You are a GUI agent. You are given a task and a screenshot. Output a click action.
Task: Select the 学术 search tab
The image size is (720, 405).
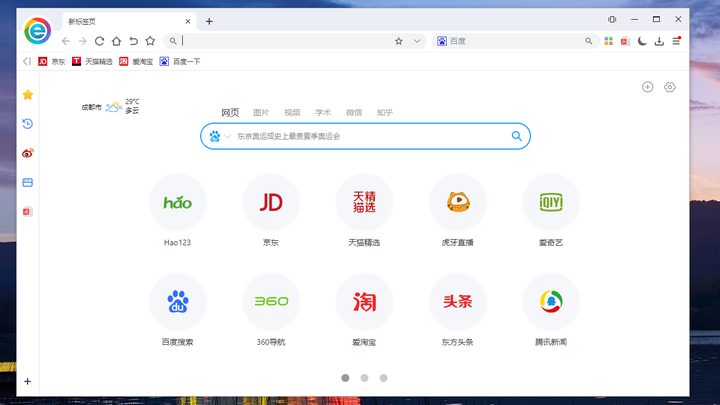pyautogui.click(x=323, y=112)
